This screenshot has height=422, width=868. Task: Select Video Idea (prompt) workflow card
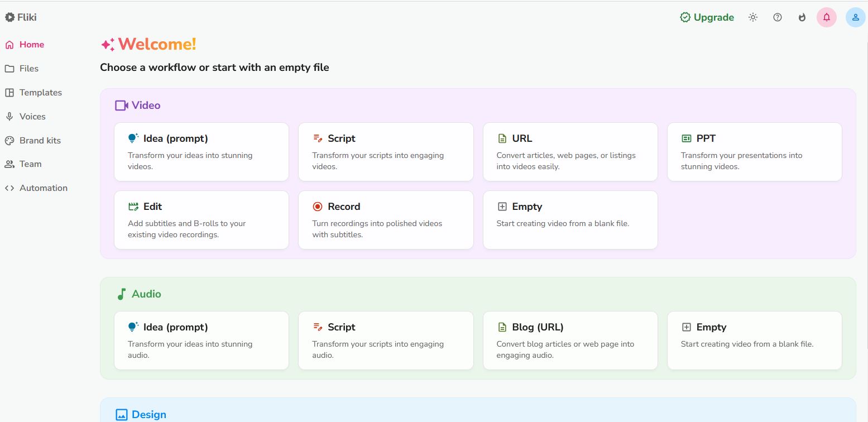[201, 152]
